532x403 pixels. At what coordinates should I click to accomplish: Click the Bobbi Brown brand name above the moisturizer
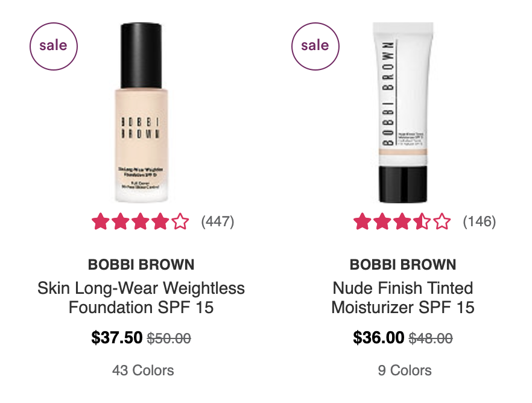(x=403, y=265)
